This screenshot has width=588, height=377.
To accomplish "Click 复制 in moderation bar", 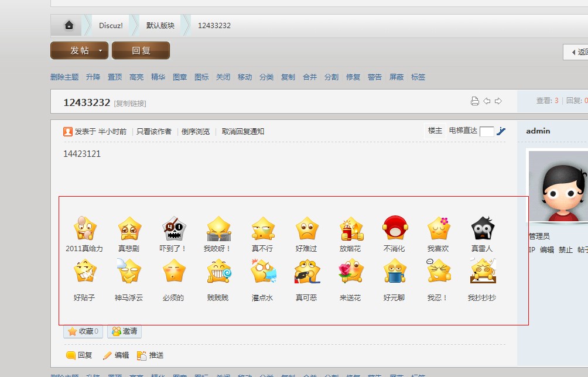I will 288,77.
